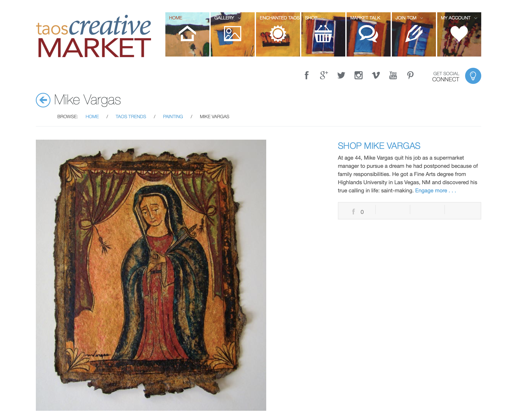Click the Home house navigation tile
Image resolution: width=514 pixels, height=420 pixels.
coord(187,34)
